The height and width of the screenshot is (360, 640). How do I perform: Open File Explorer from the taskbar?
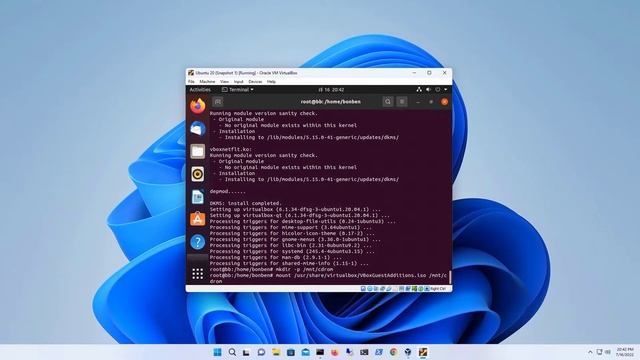coord(276,352)
